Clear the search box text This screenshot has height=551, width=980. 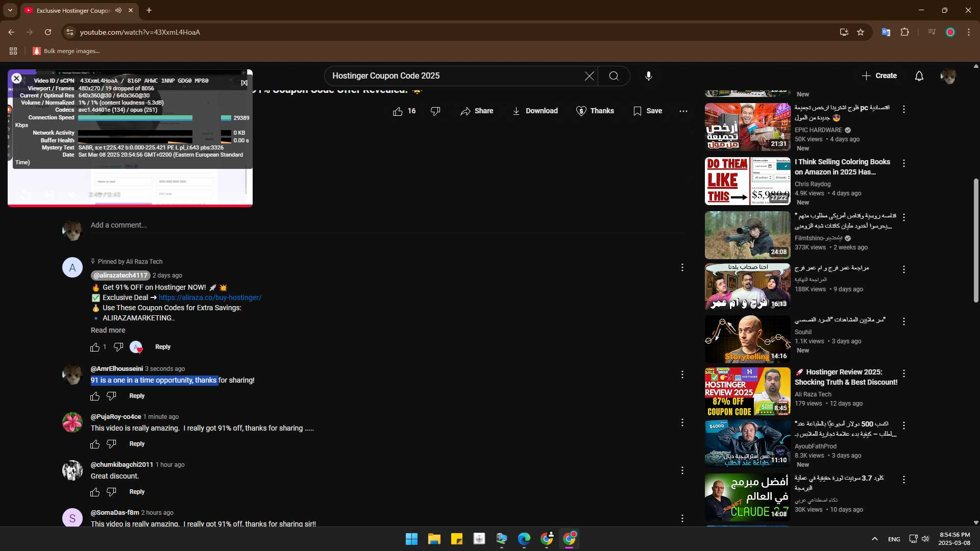click(589, 76)
